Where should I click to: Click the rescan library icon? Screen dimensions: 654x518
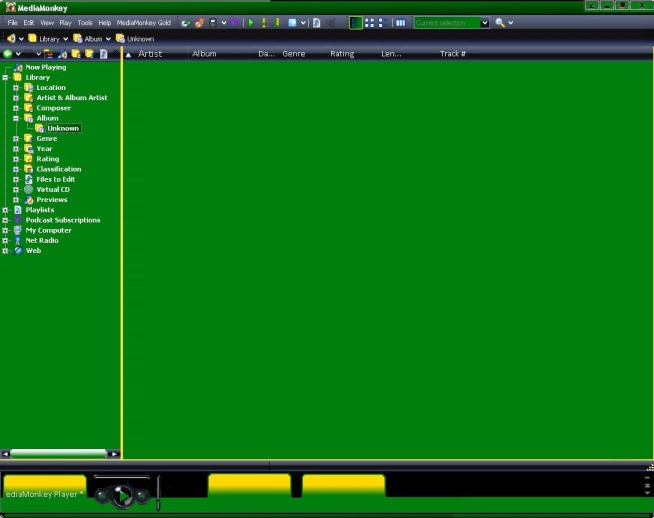point(185,23)
